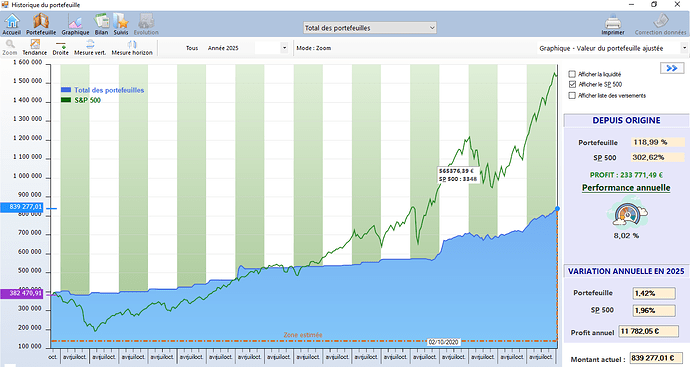Open the Performance annuelle link
This screenshot has width=690, height=367.
(626, 188)
